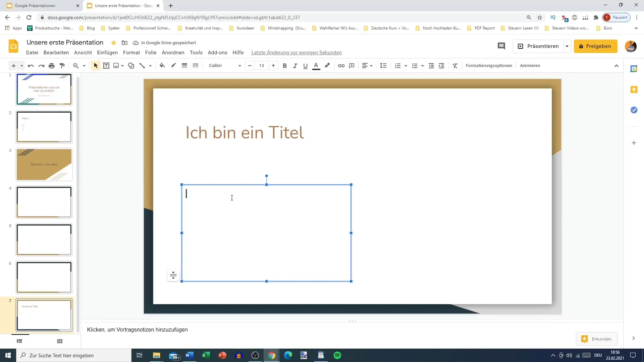The height and width of the screenshot is (362, 644).
Task: Decrease indent of text
Action: coord(431,66)
